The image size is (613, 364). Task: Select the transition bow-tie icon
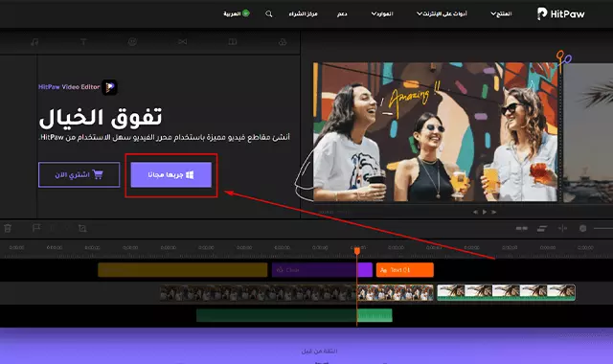(182, 42)
